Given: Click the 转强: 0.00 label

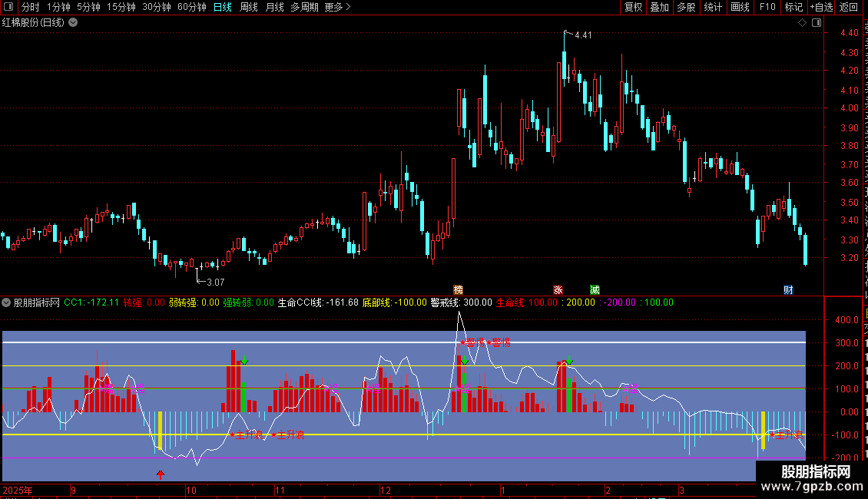Looking at the screenshot, I should (x=144, y=302).
